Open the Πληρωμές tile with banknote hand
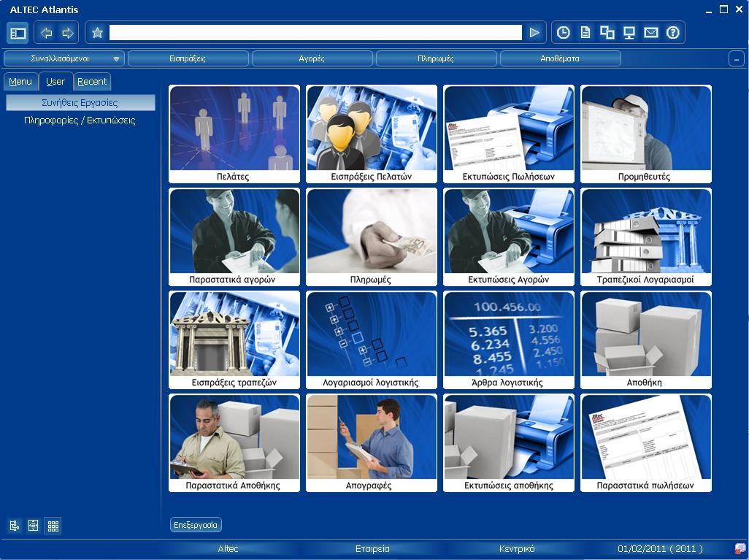Image resolution: width=749 pixels, height=560 pixels. (372, 237)
